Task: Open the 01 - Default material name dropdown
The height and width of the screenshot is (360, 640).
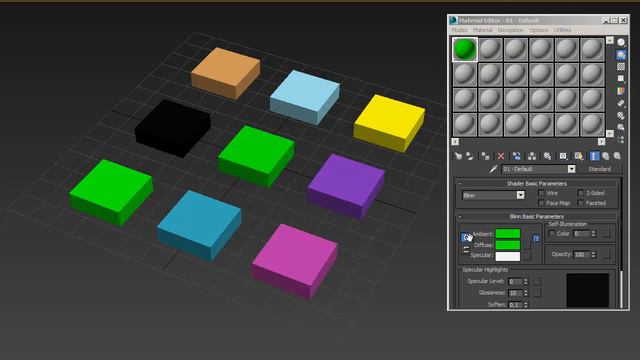Action: coord(571,169)
